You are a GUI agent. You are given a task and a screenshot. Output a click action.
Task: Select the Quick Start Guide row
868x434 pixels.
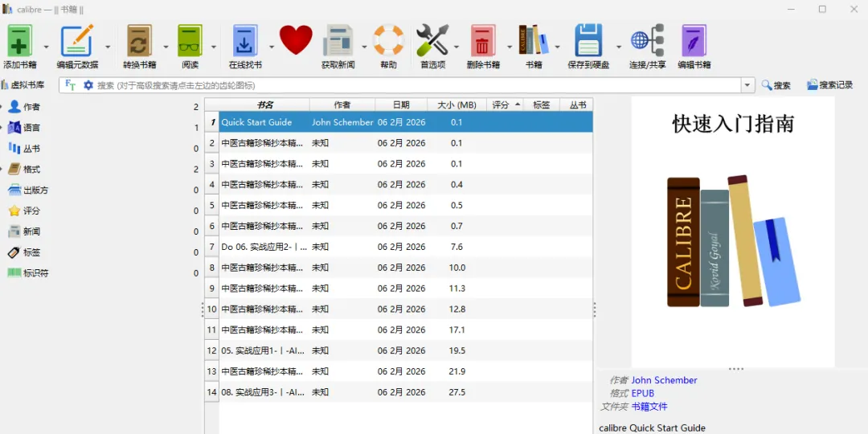coord(406,122)
